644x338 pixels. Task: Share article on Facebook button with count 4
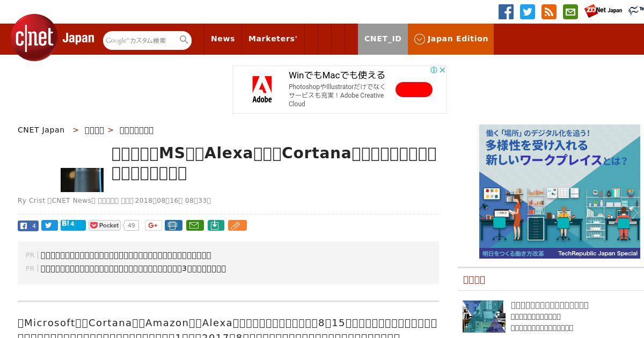click(x=28, y=226)
